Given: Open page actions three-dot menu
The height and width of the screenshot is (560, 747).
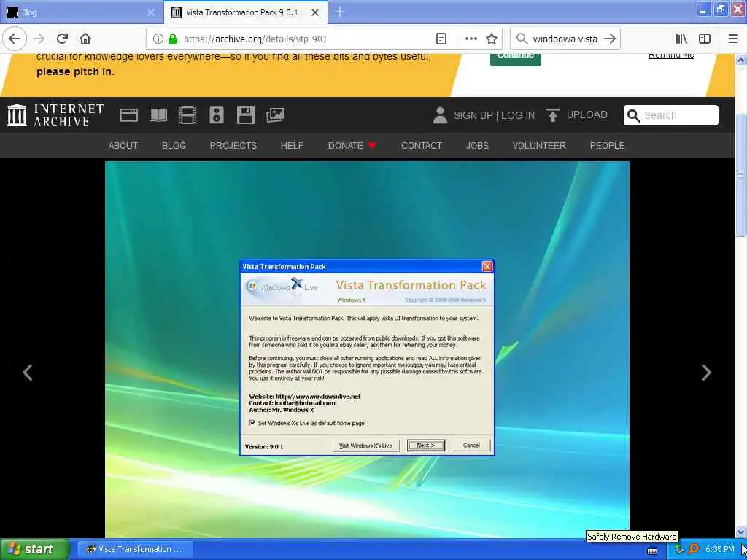Looking at the screenshot, I should [471, 39].
